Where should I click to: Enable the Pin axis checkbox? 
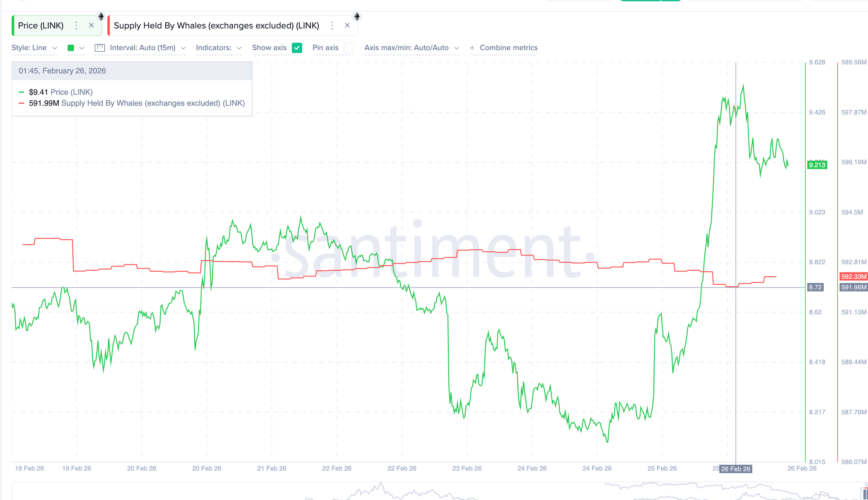pyautogui.click(x=349, y=48)
